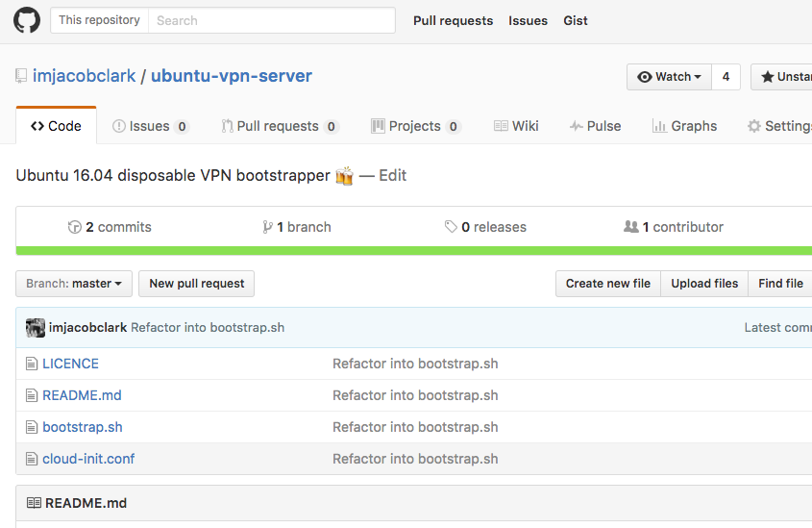Open the imjacobclark owner link
The image size is (812, 528).
84,76
